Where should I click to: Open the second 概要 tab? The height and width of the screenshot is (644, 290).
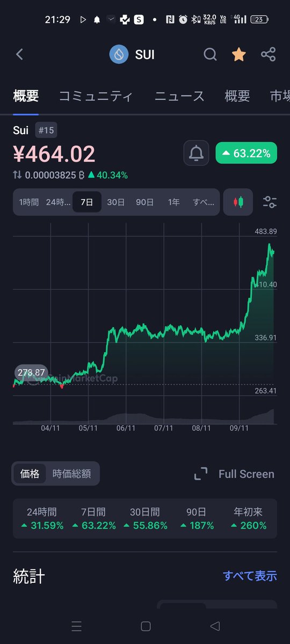tap(237, 97)
